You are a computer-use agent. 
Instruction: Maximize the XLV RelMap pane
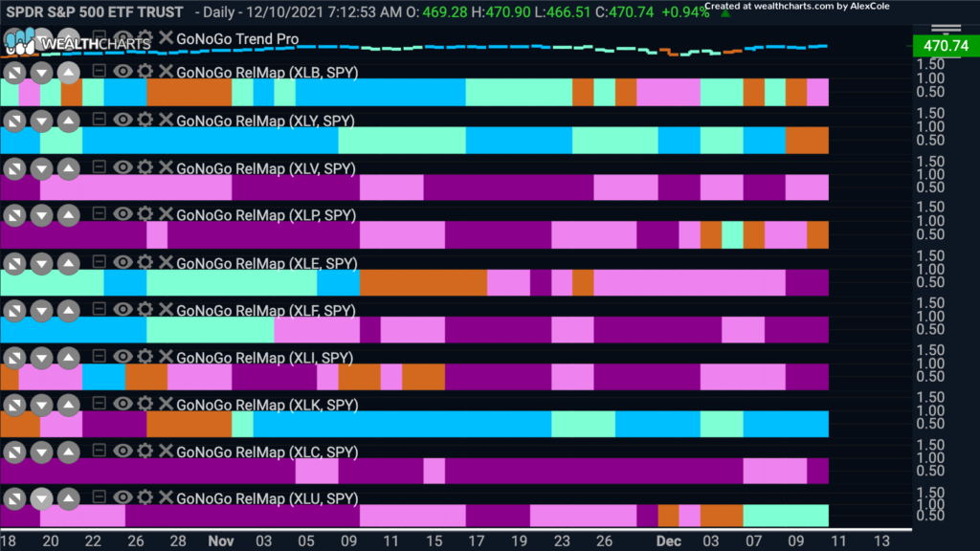click(x=14, y=168)
